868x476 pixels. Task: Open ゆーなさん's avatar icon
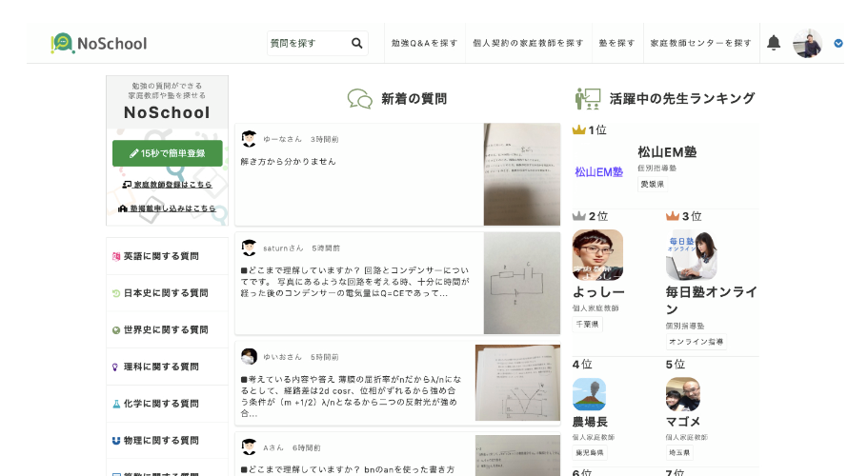(249, 139)
